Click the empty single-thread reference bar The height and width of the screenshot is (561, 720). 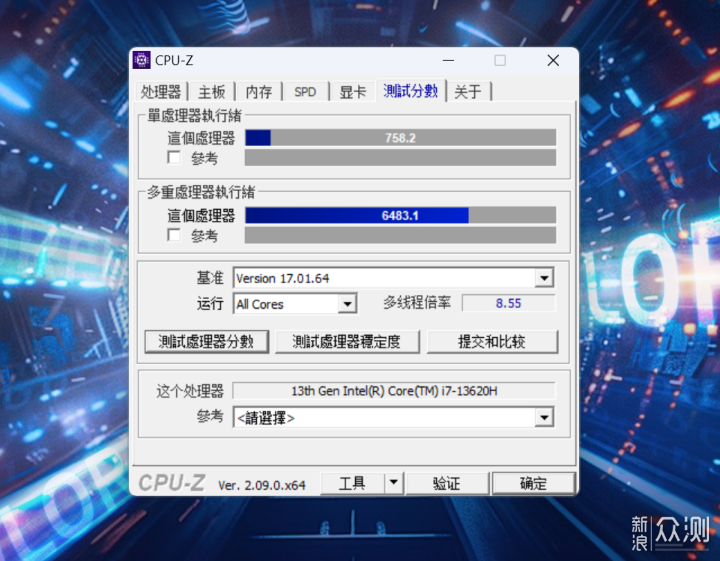point(400,157)
